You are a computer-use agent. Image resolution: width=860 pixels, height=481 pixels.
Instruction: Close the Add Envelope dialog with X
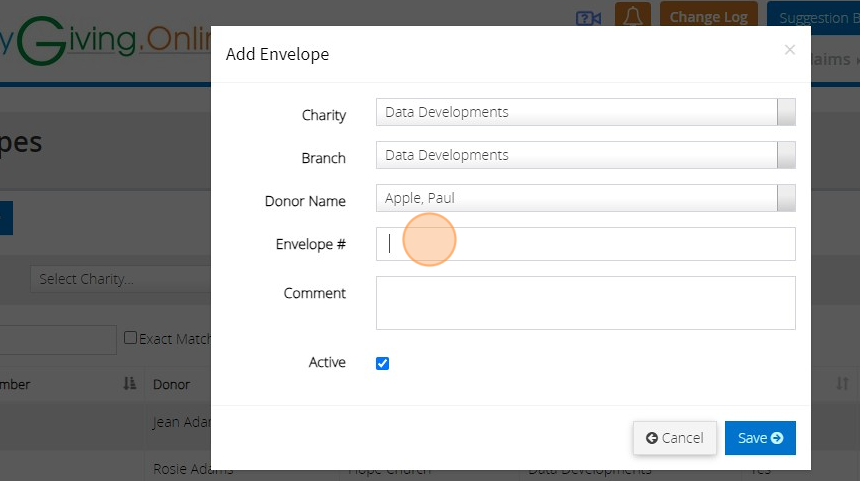click(x=790, y=50)
